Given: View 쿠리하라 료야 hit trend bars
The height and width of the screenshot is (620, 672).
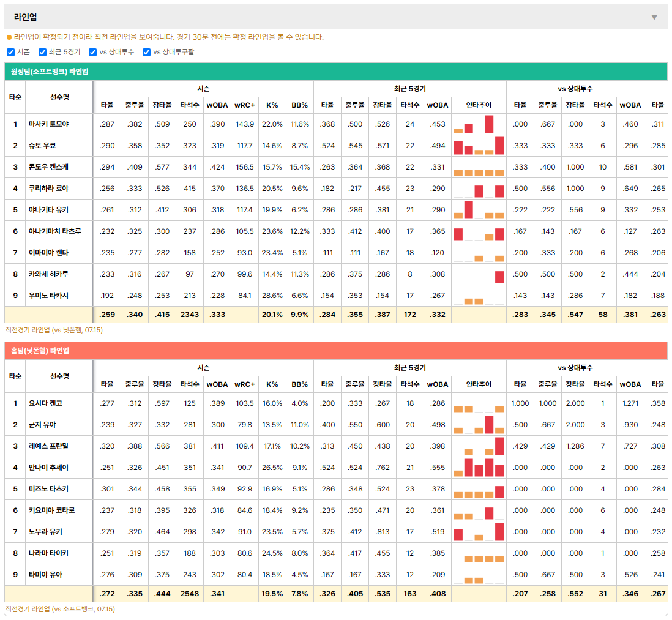Looking at the screenshot, I should (479, 189).
